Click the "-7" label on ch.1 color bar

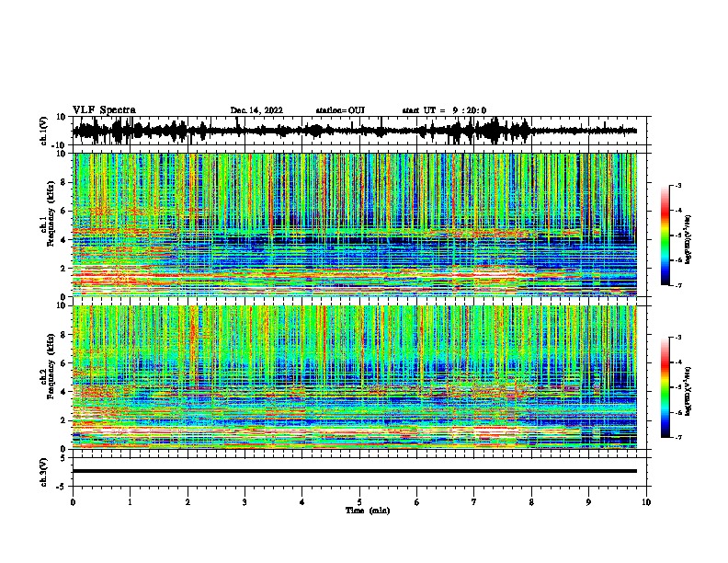tap(678, 285)
